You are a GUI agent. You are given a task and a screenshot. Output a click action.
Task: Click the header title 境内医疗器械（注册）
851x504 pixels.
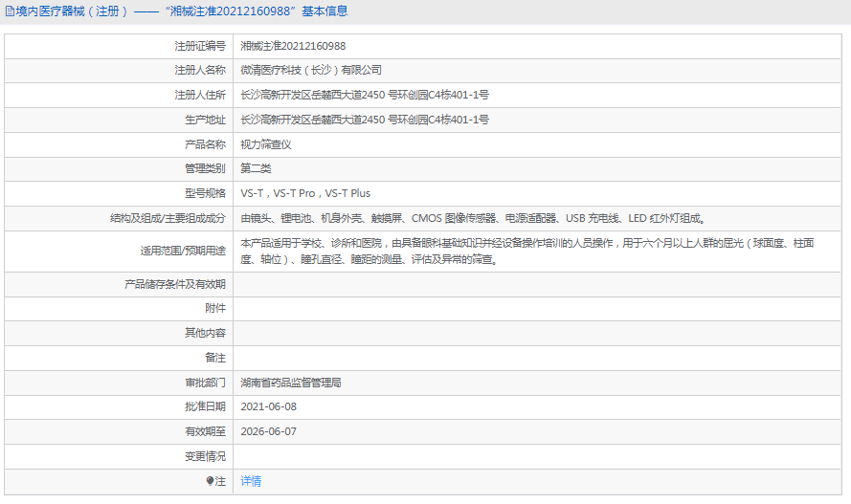73,11
